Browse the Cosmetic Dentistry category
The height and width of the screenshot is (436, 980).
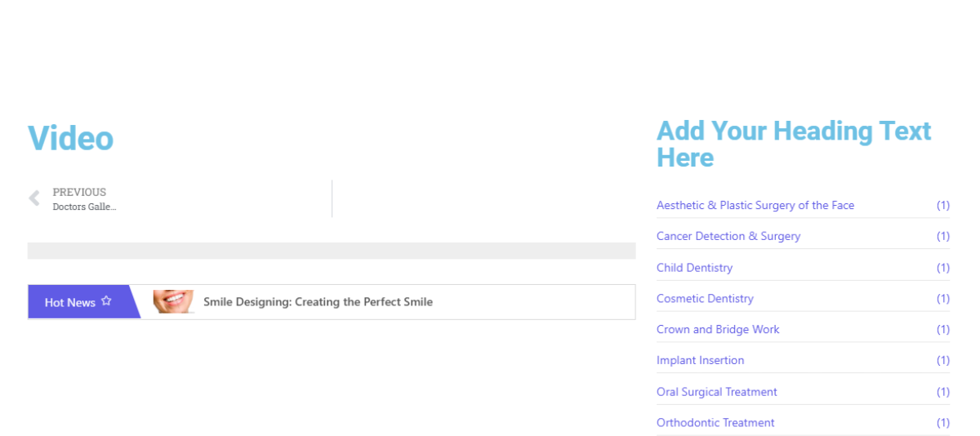click(x=705, y=299)
